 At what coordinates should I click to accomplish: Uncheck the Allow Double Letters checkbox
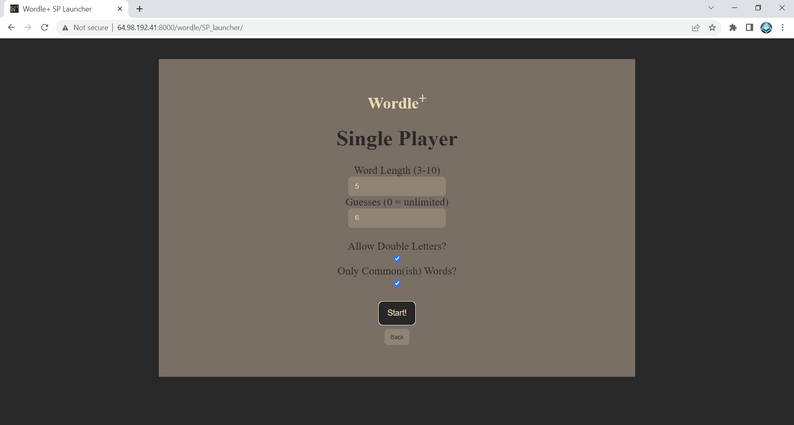397,258
